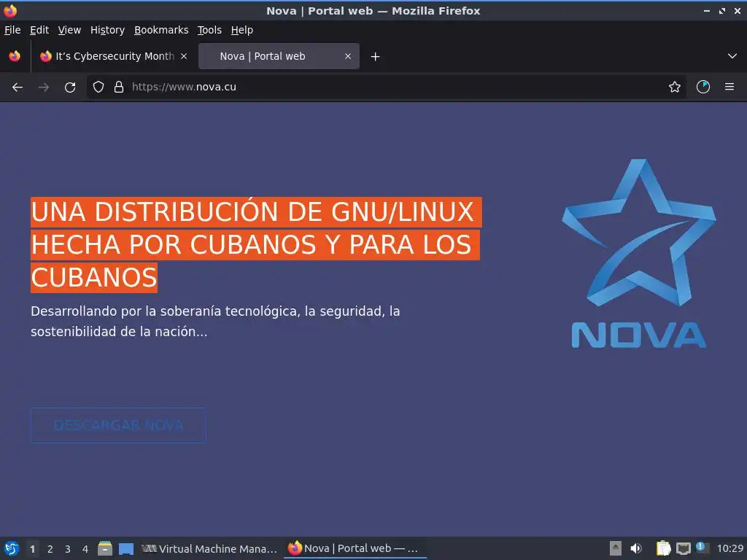747x560 pixels.
Task: Click the Nova star logo image
Action: [x=639, y=253]
